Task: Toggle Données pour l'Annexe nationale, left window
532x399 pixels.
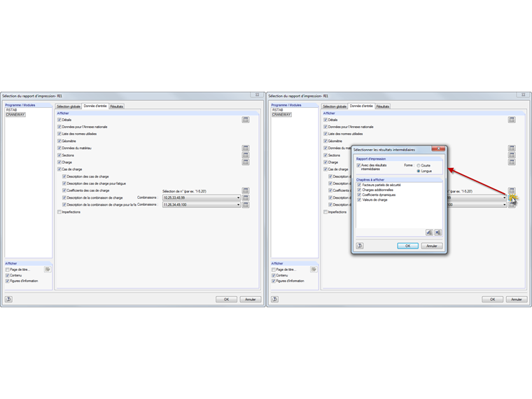Action: tap(59, 127)
